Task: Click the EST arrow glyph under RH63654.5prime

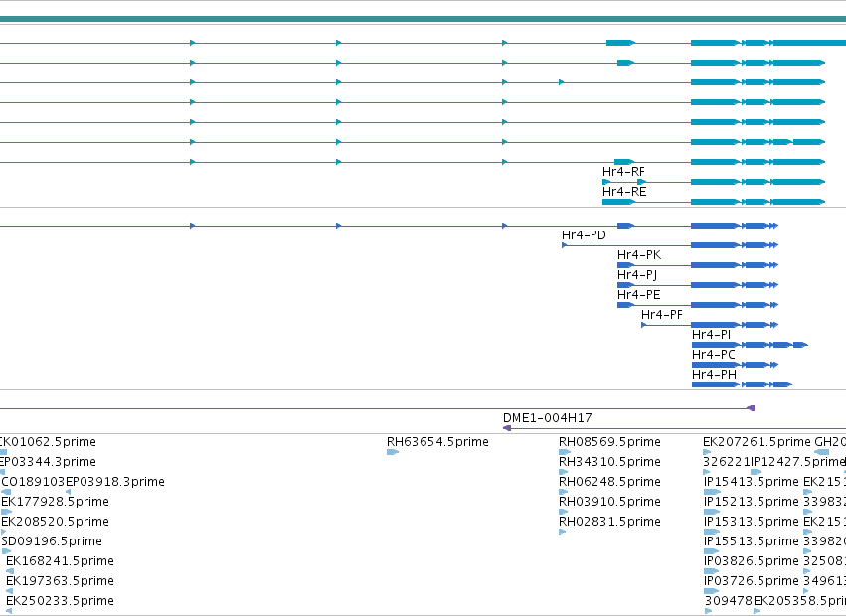Action: click(x=393, y=452)
